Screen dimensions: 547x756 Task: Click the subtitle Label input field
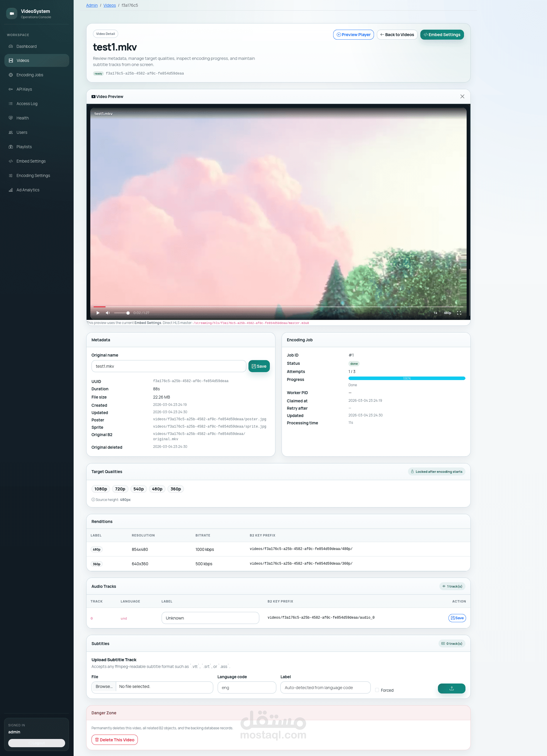tap(326, 688)
